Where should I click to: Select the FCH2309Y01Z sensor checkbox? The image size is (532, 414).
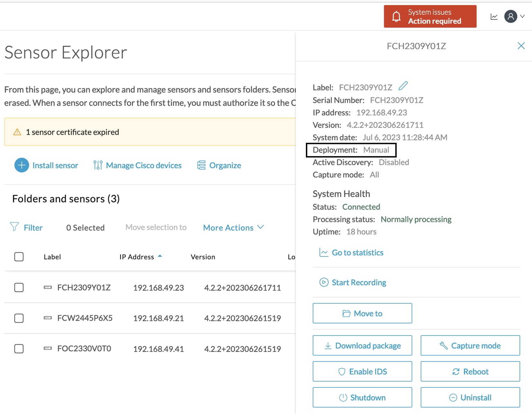pyautogui.click(x=19, y=287)
